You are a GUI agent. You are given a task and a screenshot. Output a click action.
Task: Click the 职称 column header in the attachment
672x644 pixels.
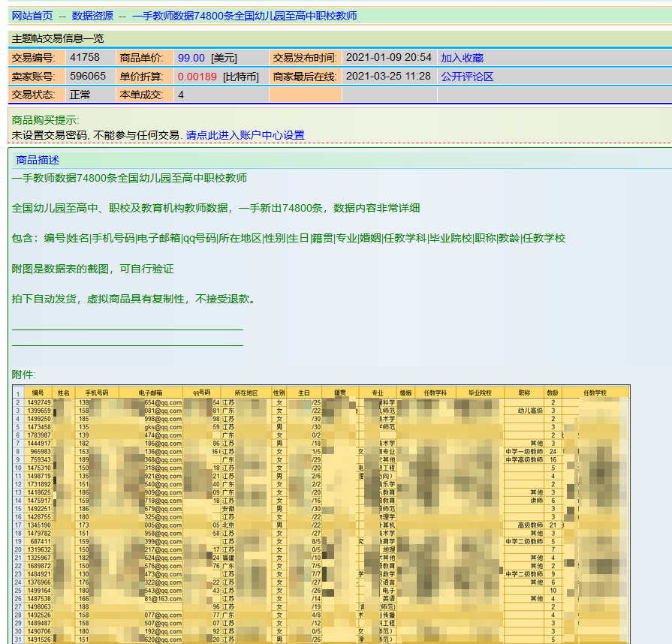click(x=523, y=393)
